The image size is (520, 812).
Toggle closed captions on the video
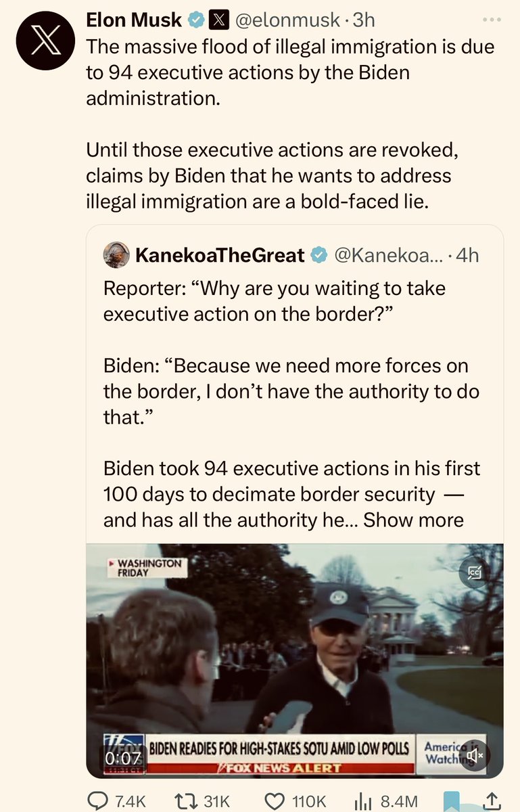point(473,574)
